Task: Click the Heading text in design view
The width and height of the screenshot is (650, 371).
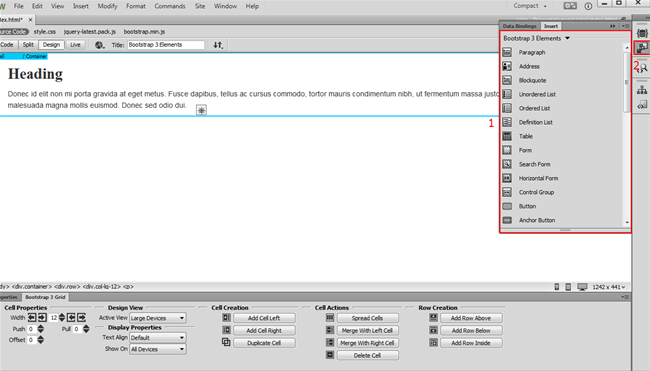Action: tap(35, 74)
